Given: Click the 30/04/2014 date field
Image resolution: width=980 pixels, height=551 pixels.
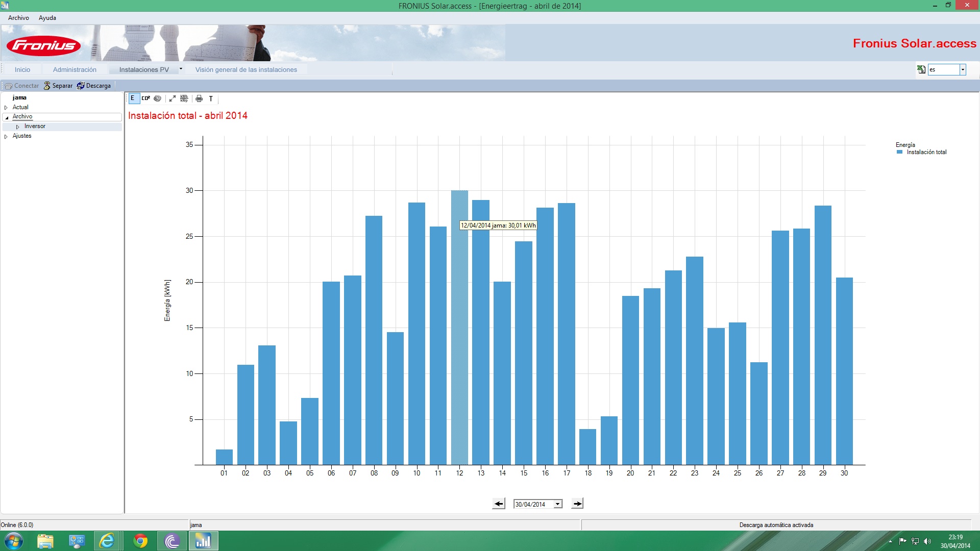Looking at the screenshot, I should tap(534, 504).
